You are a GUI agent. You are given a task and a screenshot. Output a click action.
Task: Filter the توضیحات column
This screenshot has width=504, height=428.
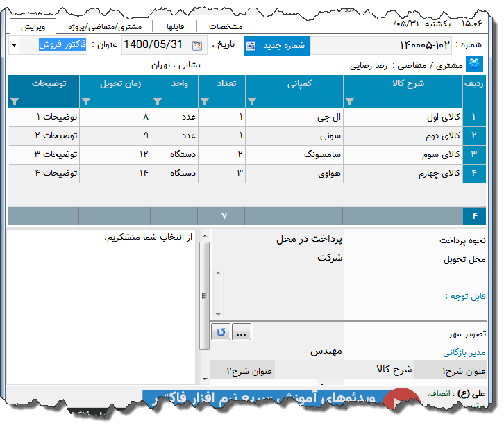coord(15,101)
